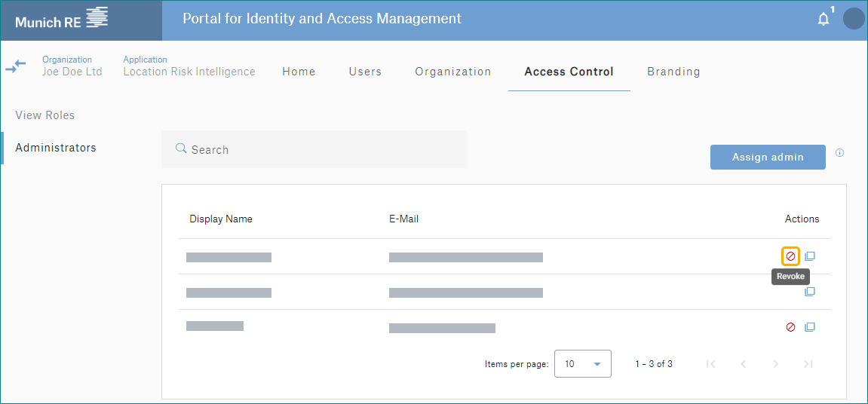Select the Access Control tab

pyautogui.click(x=569, y=72)
